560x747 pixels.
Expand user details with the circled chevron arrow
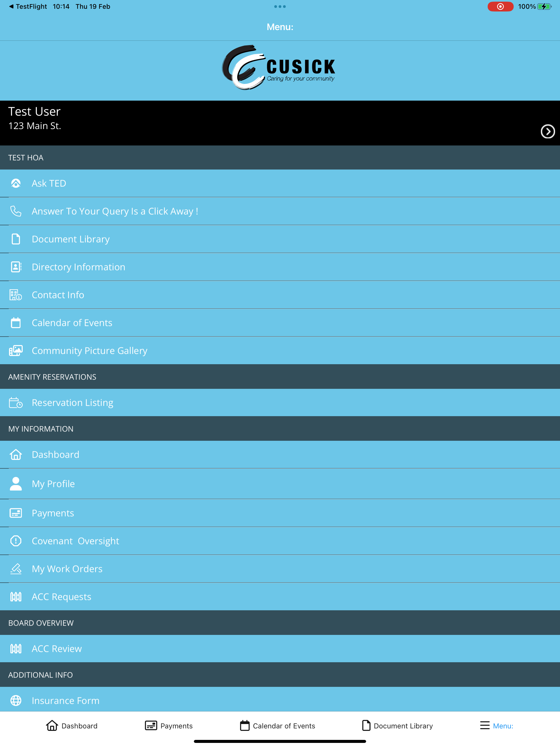(x=547, y=131)
